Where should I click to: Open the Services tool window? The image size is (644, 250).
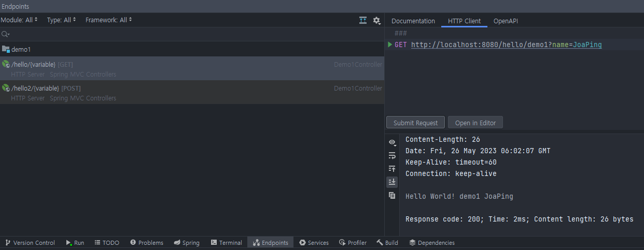pyautogui.click(x=314, y=243)
